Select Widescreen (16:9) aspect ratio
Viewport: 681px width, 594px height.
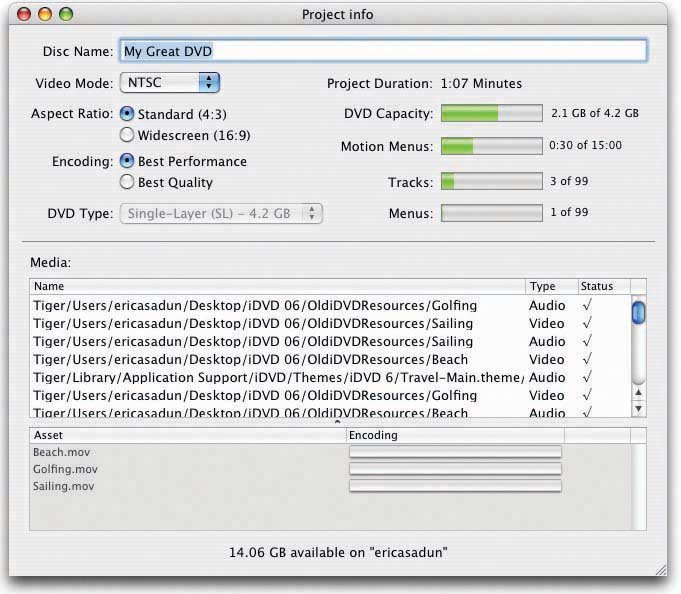[x=127, y=134]
